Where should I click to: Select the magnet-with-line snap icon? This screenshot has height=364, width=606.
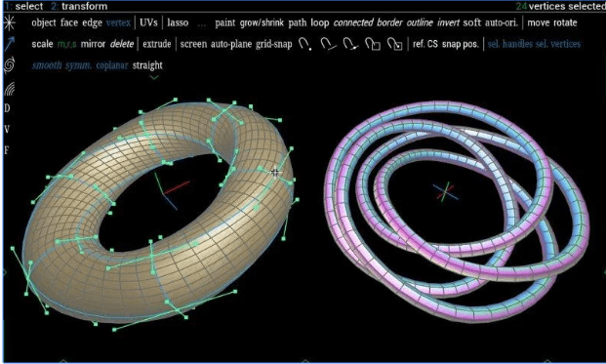coord(328,45)
